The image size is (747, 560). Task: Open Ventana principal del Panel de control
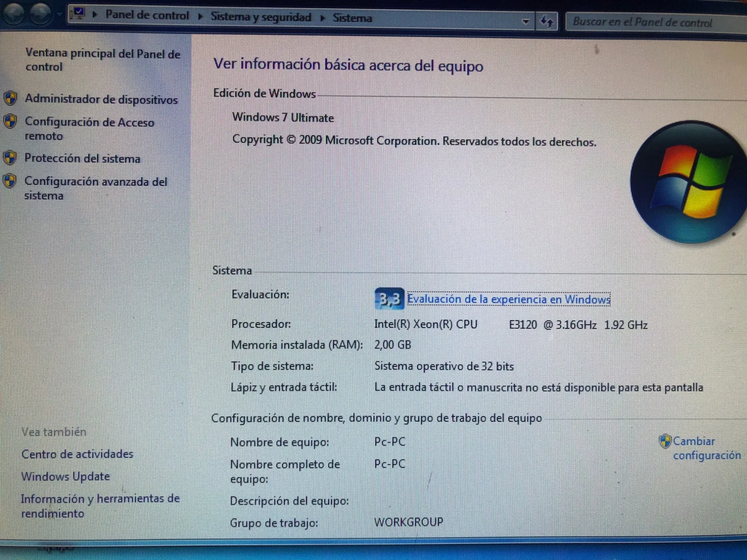tap(102, 60)
